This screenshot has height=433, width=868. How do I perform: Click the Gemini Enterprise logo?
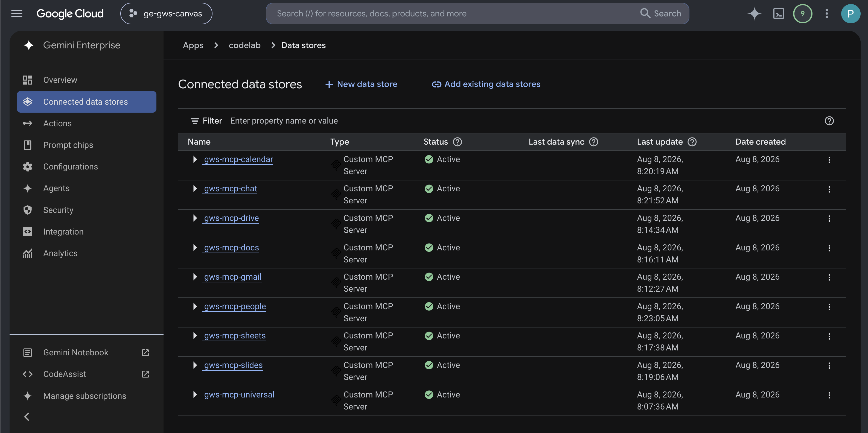[x=29, y=45]
